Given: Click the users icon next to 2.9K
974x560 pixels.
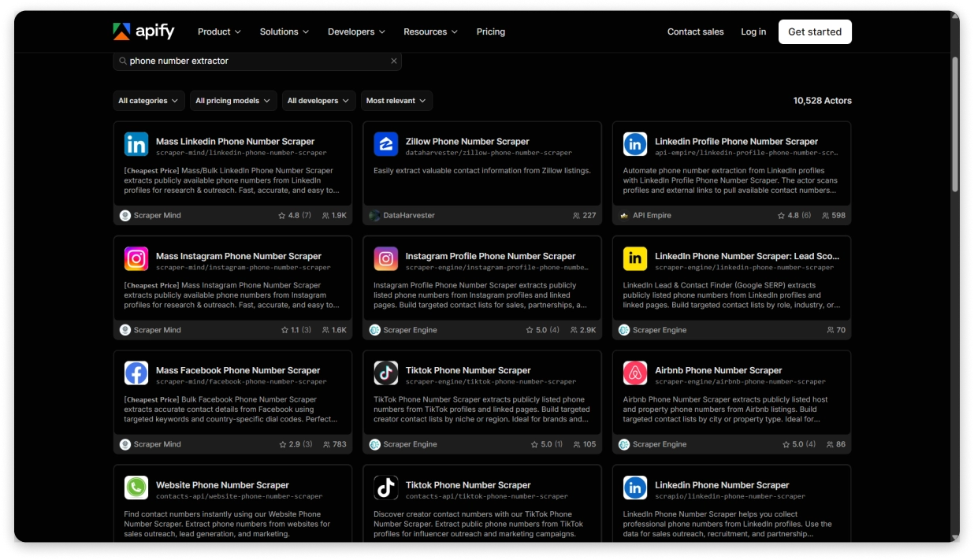Looking at the screenshot, I should coord(574,330).
